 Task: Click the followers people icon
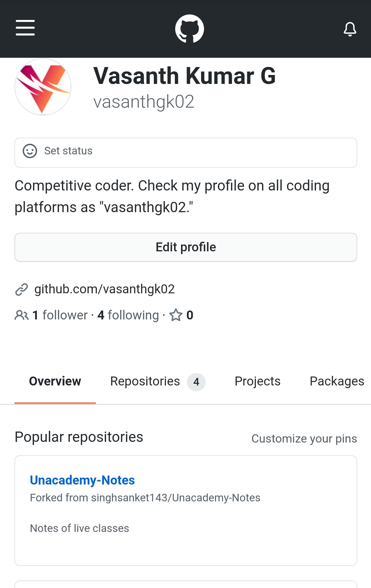tap(21, 315)
